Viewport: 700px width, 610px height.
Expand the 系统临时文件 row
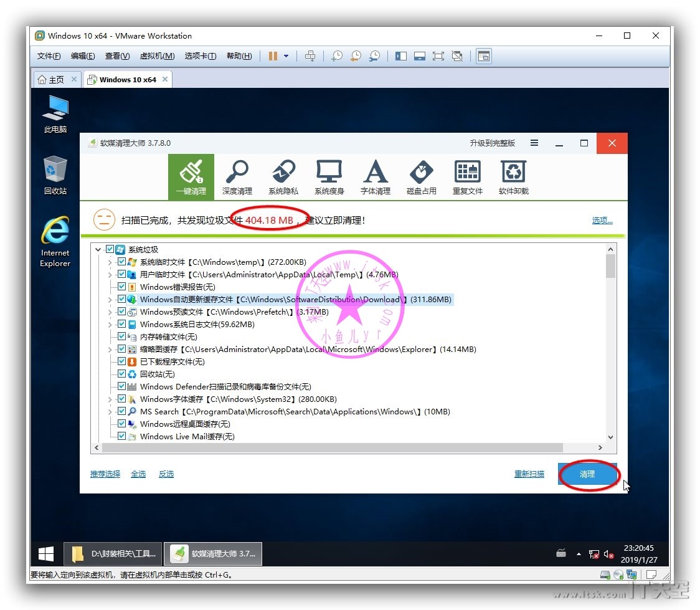click(110, 262)
